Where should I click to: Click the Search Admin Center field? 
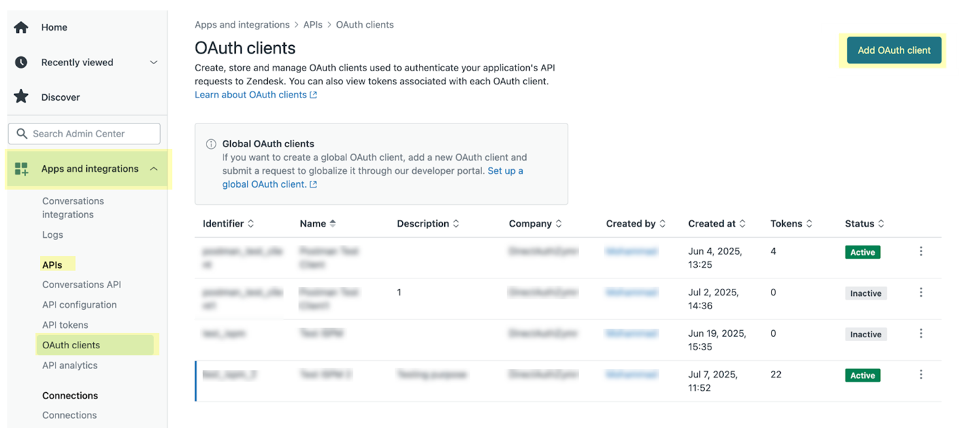tap(84, 133)
